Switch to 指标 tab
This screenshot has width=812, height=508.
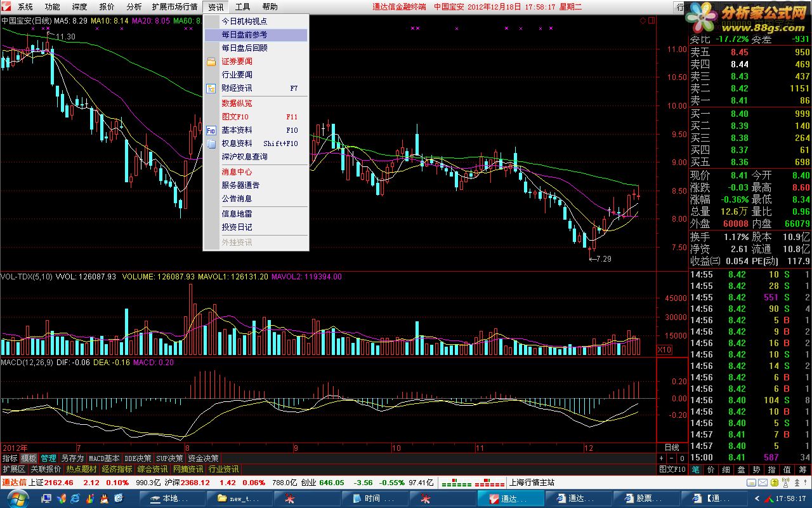[10, 458]
